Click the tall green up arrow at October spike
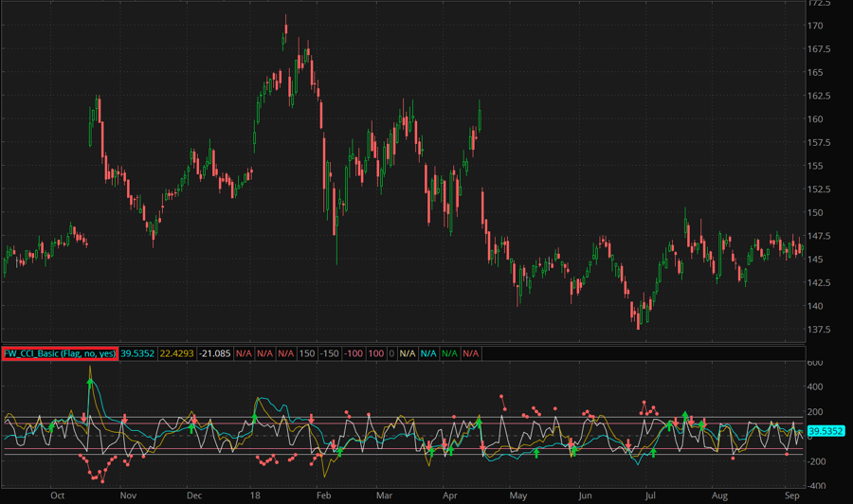The width and height of the screenshot is (853, 504). click(90, 381)
